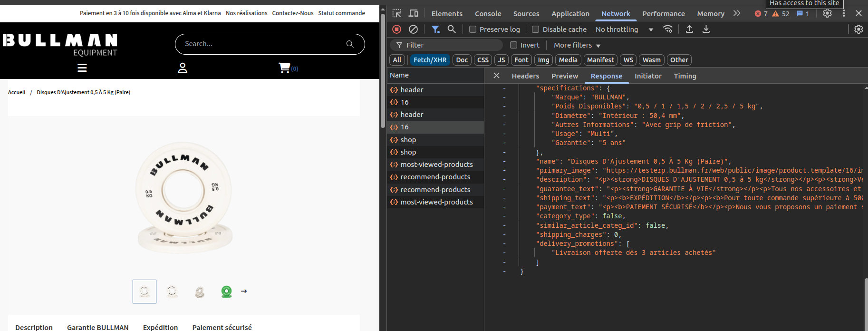
Task: Activate the inspect element picker icon
Action: pyautogui.click(x=397, y=13)
